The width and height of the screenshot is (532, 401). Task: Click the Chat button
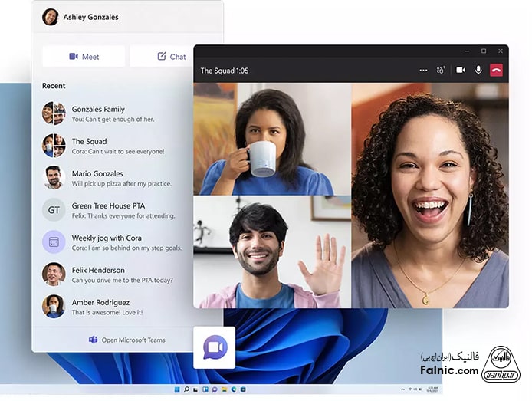point(171,56)
